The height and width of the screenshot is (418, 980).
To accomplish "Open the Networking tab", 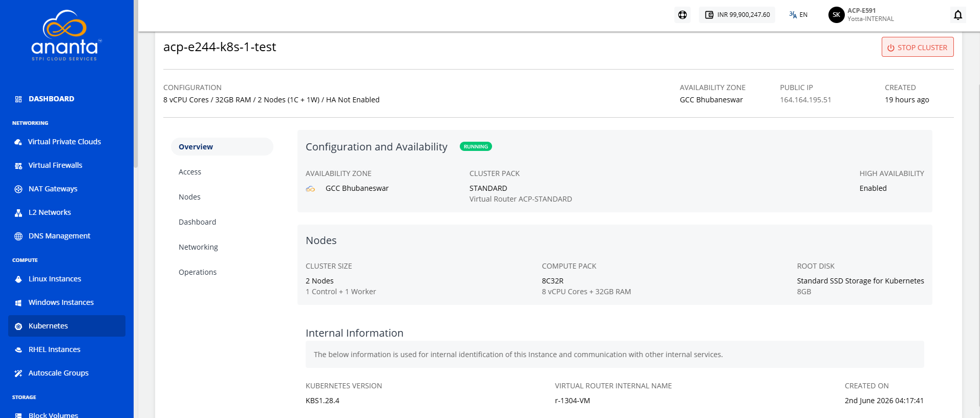I will click(198, 247).
